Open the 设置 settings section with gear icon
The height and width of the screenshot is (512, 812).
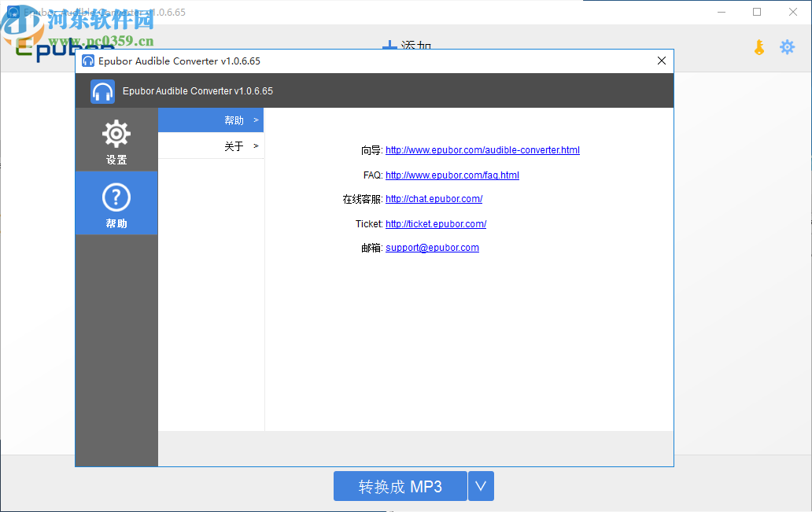coord(116,140)
